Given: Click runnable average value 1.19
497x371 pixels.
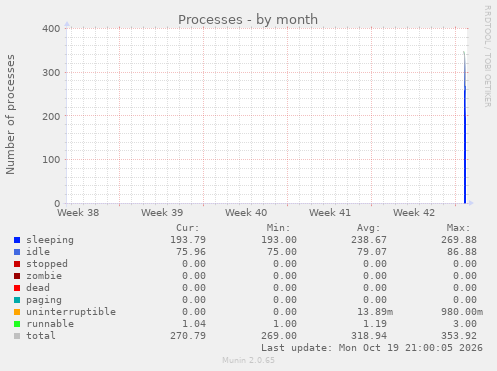Looking at the screenshot, I should click(x=375, y=324).
